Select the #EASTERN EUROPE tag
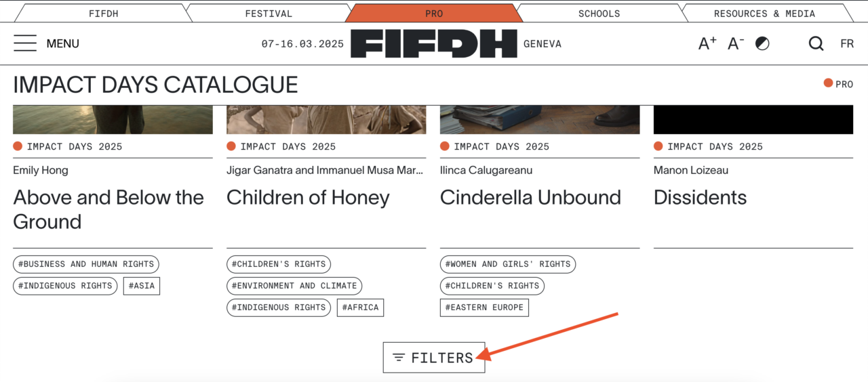The image size is (868, 382). click(x=484, y=307)
